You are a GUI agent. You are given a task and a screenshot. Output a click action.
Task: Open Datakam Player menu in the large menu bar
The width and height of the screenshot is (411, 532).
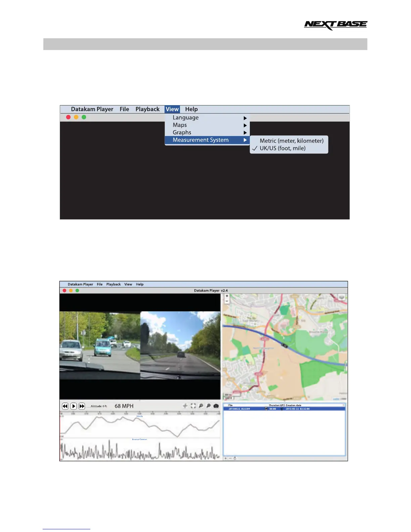pos(92,109)
